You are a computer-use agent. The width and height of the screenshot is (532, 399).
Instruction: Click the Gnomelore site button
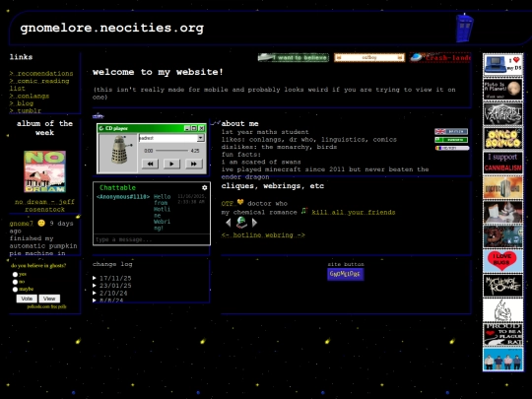pyautogui.click(x=346, y=274)
